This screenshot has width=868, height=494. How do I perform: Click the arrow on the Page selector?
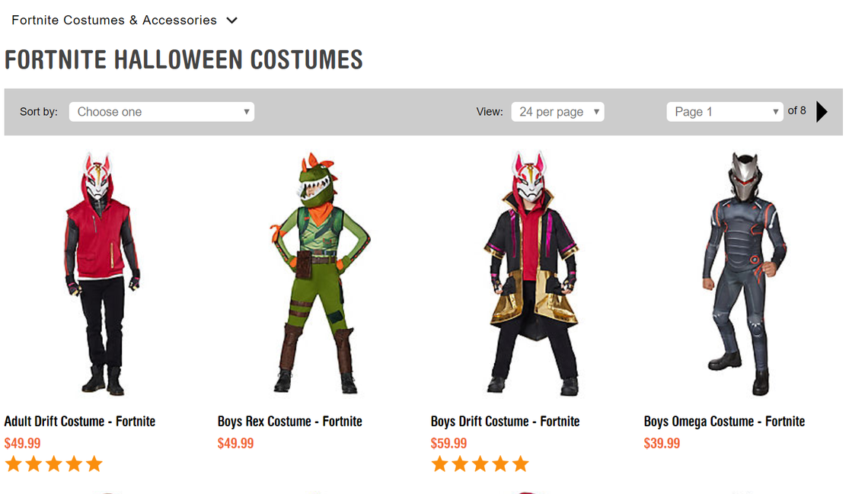[775, 111]
